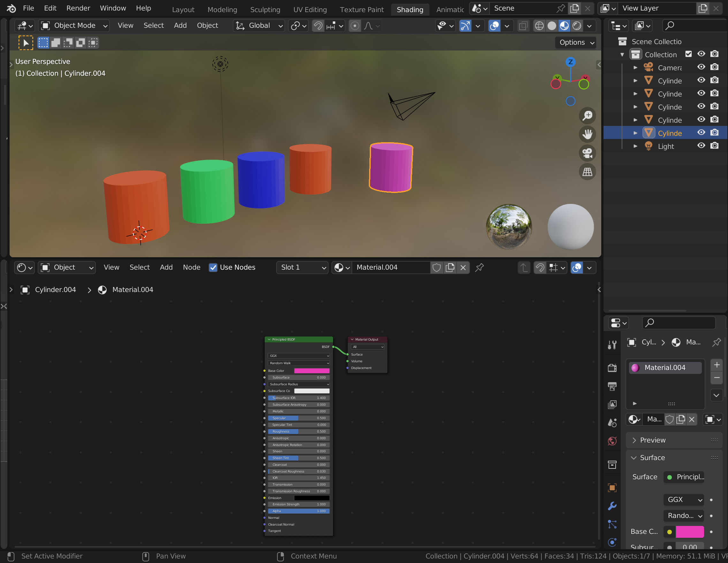Switch to orthographic grid view icon
728x563 pixels.
click(587, 172)
